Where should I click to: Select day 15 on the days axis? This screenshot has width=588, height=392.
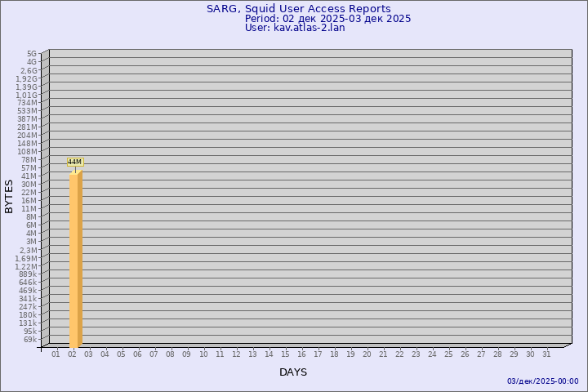[285, 354]
